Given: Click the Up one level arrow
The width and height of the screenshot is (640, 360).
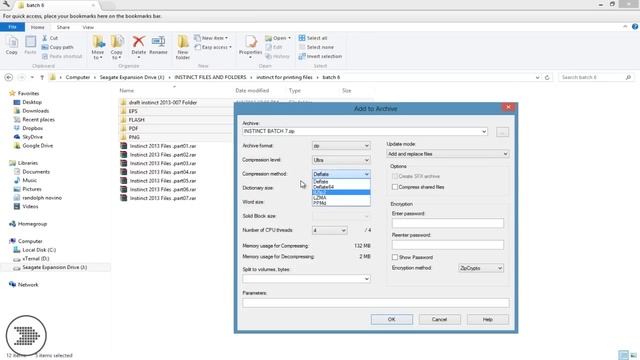Looking at the screenshot, I should point(42,77).
